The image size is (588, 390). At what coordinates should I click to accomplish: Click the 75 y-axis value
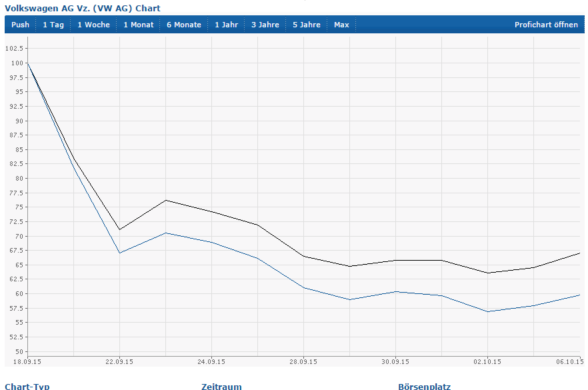(19, 207)
